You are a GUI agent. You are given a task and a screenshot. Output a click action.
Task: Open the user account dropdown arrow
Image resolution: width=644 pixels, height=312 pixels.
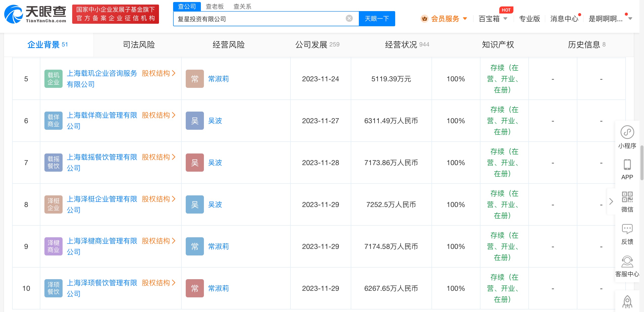[x=630, y=19]
